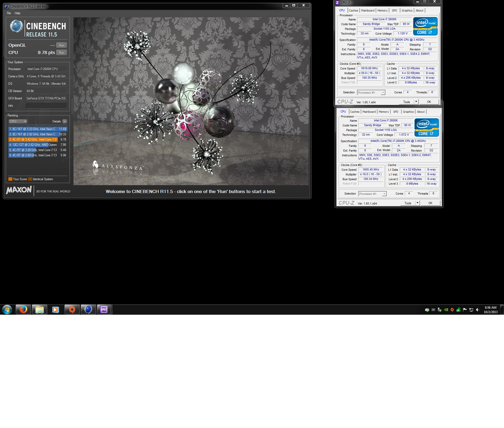Viewport: 504px width, 428px height.
Task: Switch to Graphics tab in upper CPU-Z
Action: tap(407, 10)
